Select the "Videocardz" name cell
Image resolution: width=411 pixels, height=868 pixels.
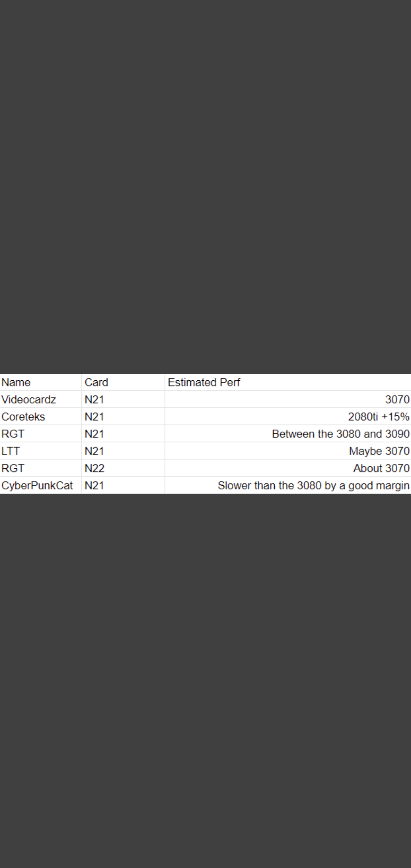click(29, 399)
